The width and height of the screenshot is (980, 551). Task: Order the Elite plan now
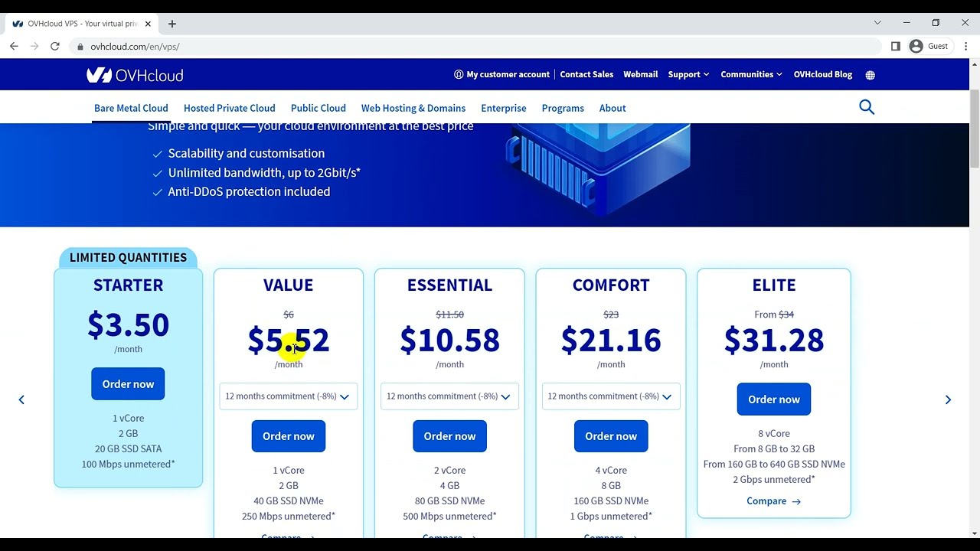[x=774, y=399]
